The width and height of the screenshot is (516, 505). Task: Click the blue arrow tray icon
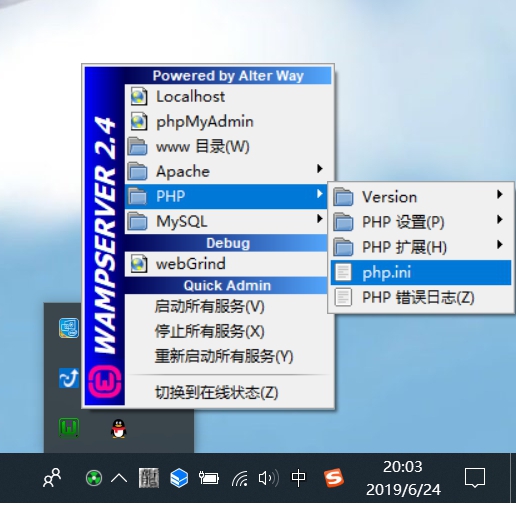tap(69, 378)
